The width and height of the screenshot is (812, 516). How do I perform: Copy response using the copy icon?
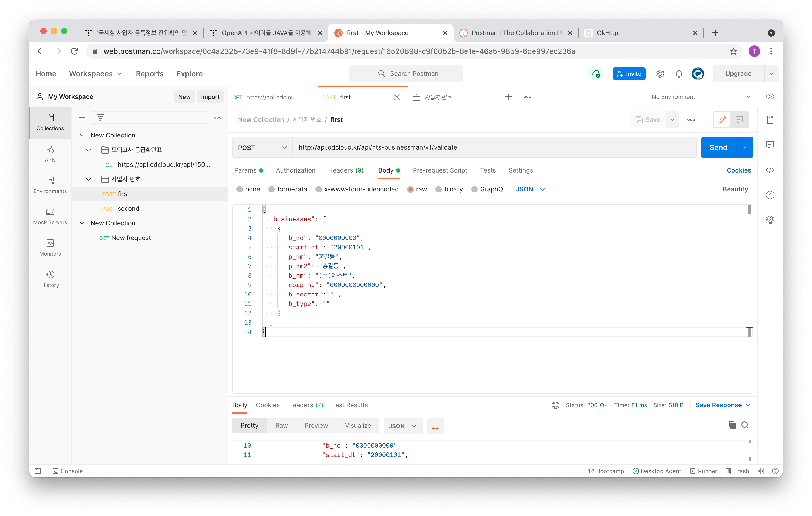(732, 425)
